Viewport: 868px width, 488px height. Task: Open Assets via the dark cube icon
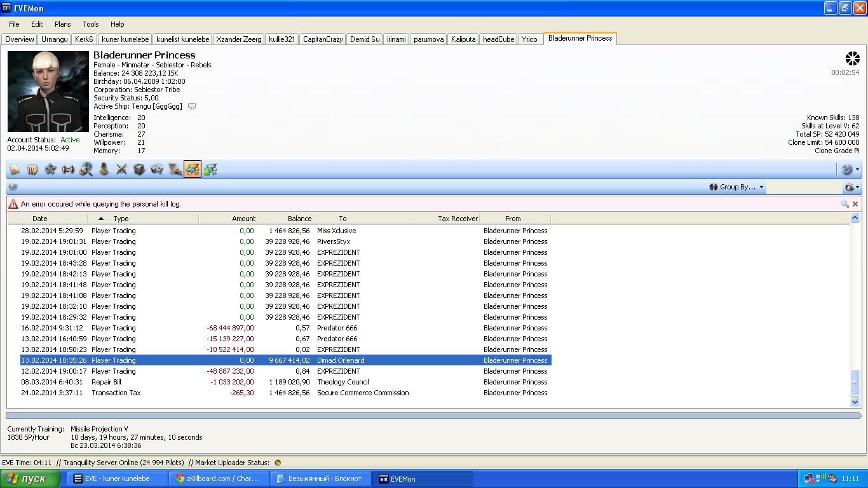coord(139,170)
